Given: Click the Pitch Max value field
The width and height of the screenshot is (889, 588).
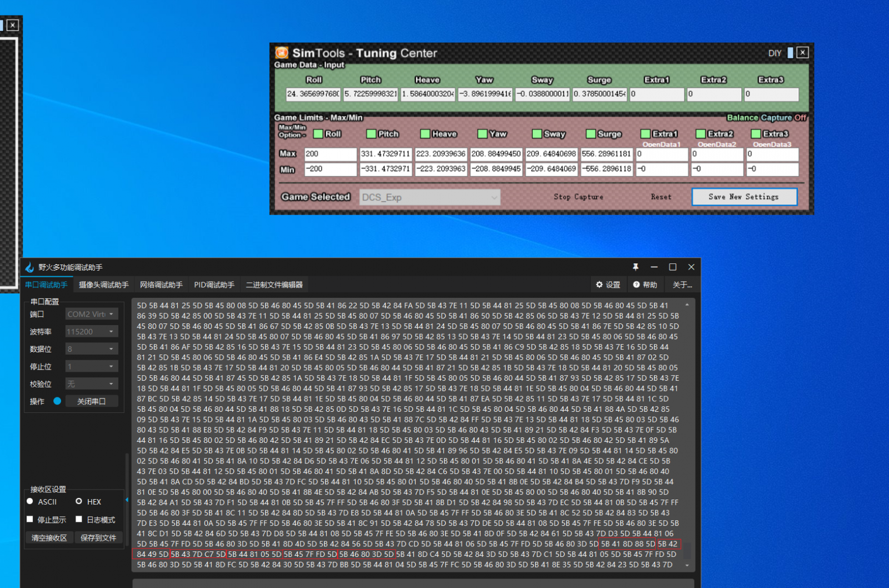Looking at the screenshot, I should [x=385, y=154].
